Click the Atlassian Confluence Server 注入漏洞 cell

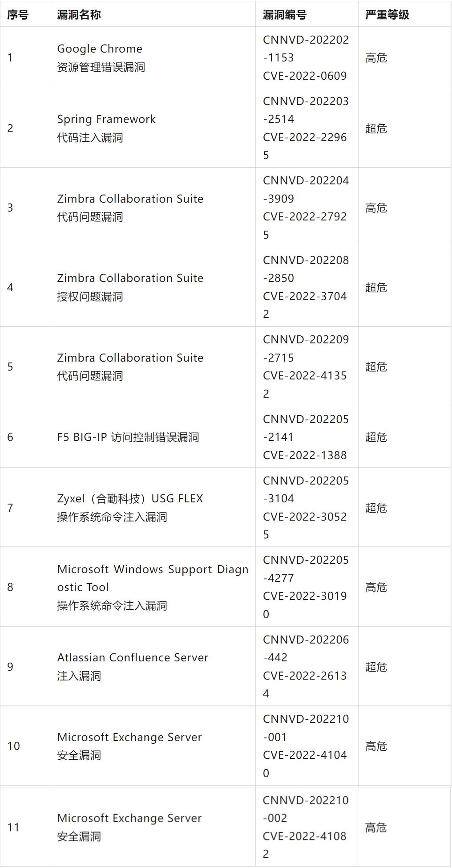tap(133, 666)
